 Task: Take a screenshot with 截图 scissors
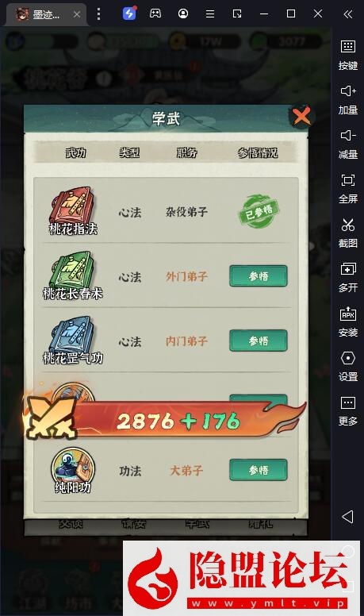pos(348,233)
